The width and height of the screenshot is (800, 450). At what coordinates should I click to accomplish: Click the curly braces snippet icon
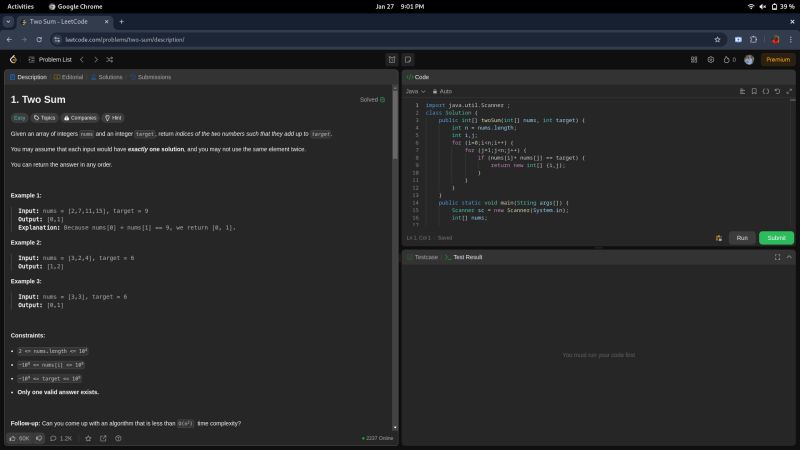766,91
